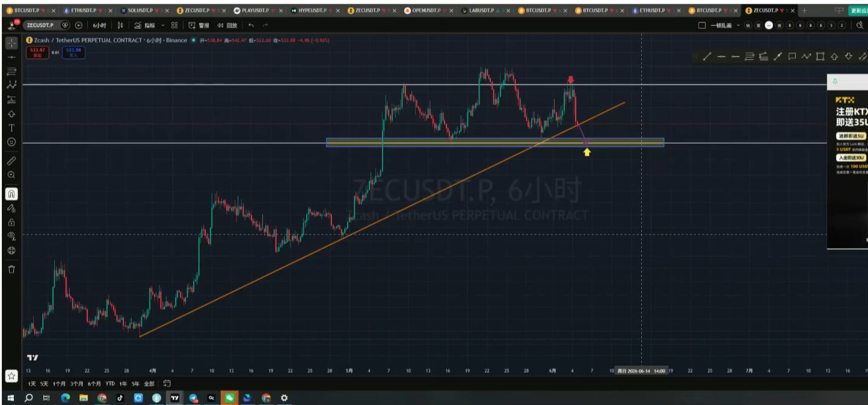Toggle hide all drawings eye icon
This screenshot has height=405, width=868.
(x=11, y=236)
